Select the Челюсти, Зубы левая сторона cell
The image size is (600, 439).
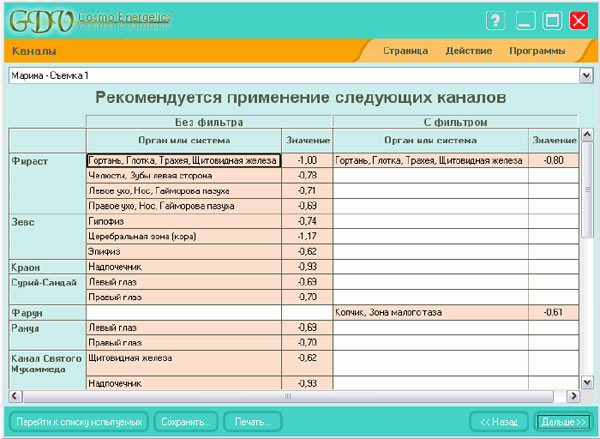click(184, 176)
